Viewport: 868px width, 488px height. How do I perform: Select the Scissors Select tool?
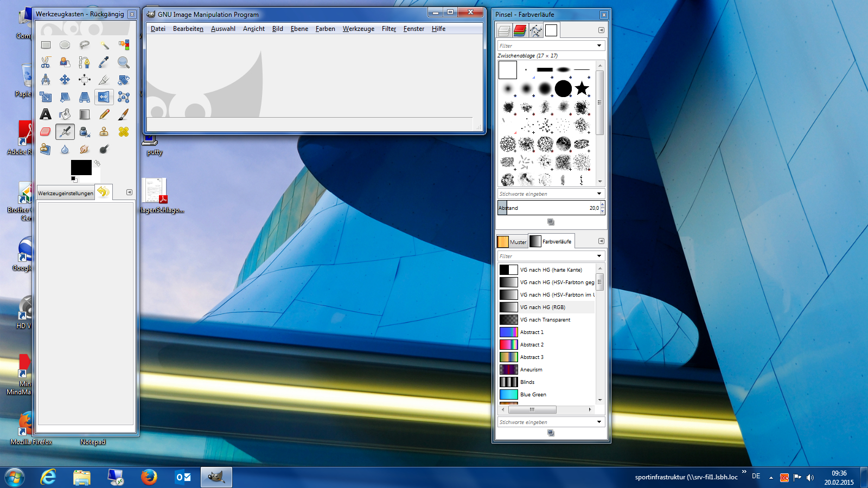click(46, 62)
